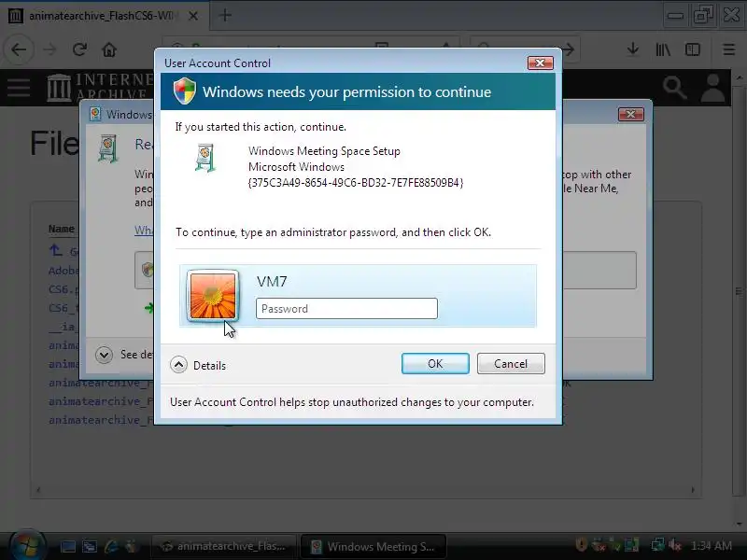The width and height of the screenshot is (747, 560).
Task: Click the network tray icon
Action: click(x=658, y=545)
